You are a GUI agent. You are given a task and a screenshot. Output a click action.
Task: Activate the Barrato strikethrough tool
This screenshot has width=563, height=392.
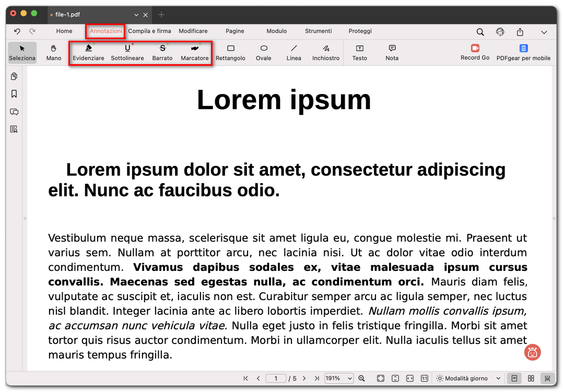[162, 53]
